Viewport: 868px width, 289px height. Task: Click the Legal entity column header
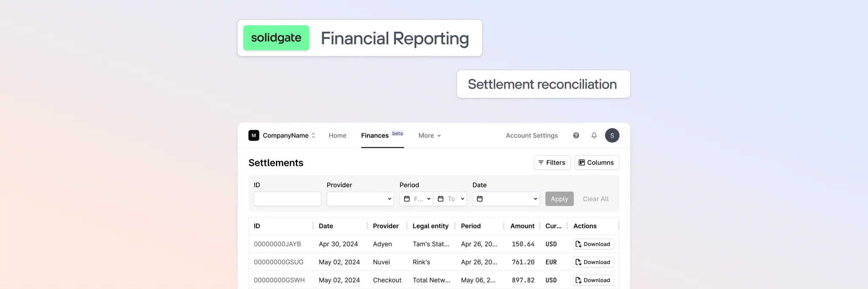[431, 226]
